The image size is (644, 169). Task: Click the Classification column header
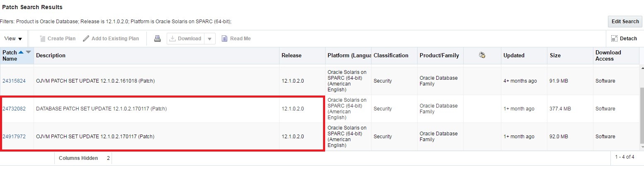(391, 55)
